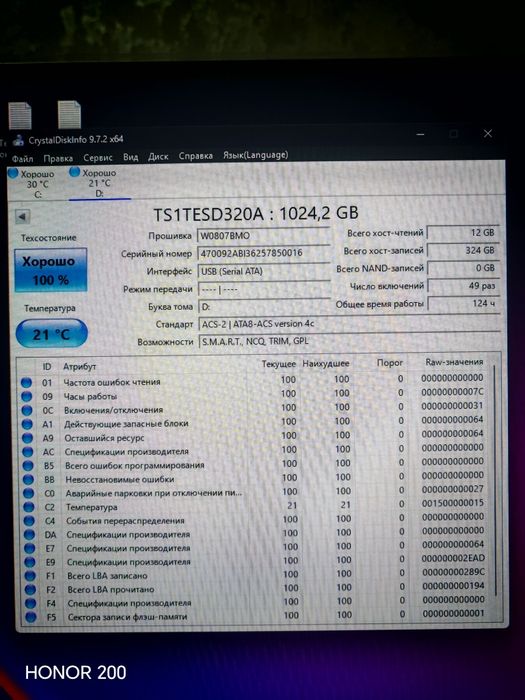Click the 124 ч total working time value
525x700 pixels.
point(463,304)
